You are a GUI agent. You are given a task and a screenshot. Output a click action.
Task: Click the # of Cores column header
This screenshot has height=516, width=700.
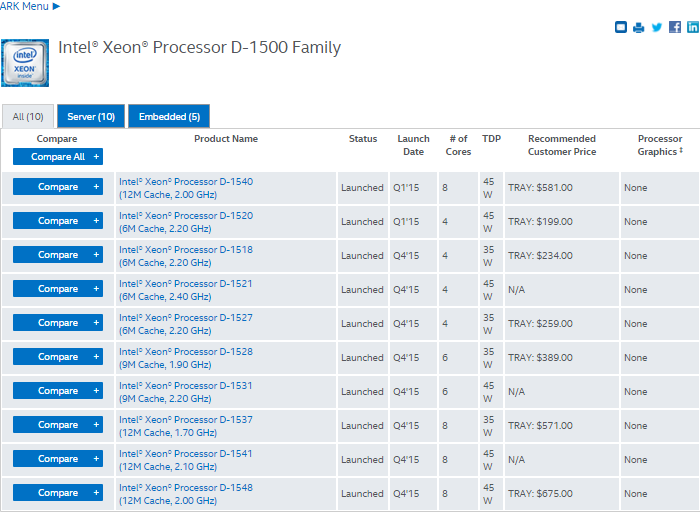[458, 145]
